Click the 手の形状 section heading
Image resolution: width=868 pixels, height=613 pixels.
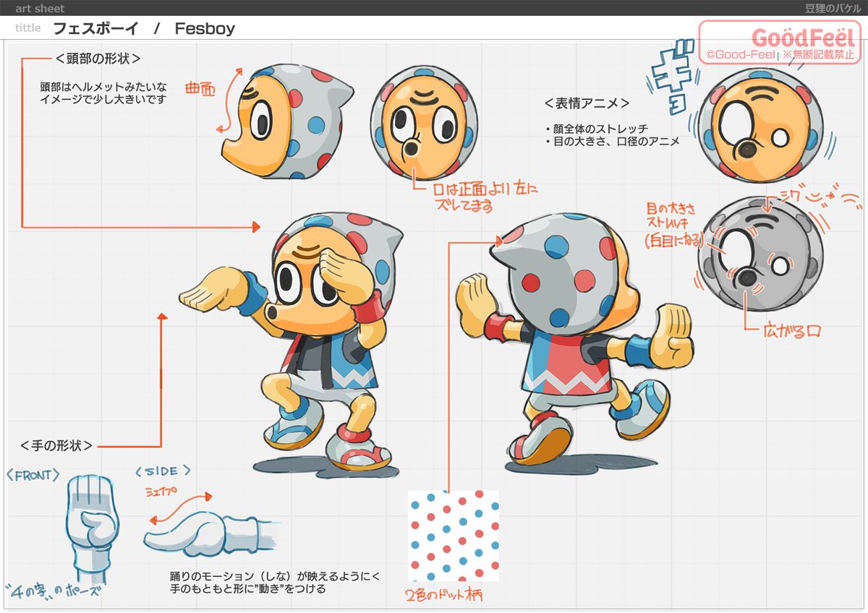(x=57, y=445)
